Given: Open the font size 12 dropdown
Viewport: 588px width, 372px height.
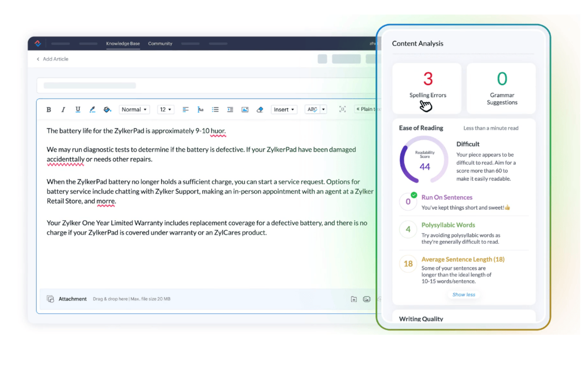Looking at the screenshot, I should pyautogui.click(x=165, y=109).
